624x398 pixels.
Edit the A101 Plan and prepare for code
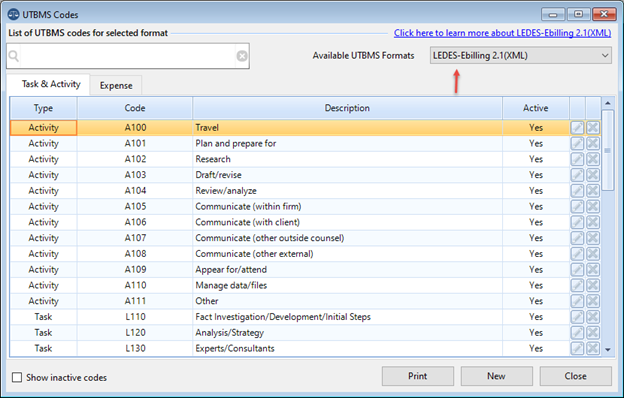[577, 143]
